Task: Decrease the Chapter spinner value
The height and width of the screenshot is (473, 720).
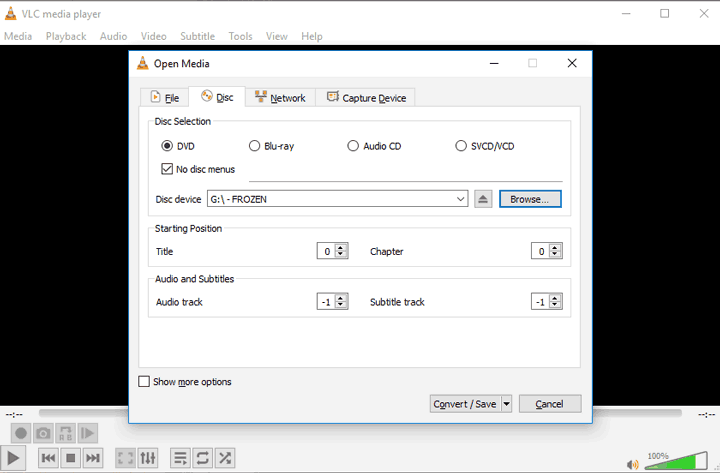Action: 555,254
